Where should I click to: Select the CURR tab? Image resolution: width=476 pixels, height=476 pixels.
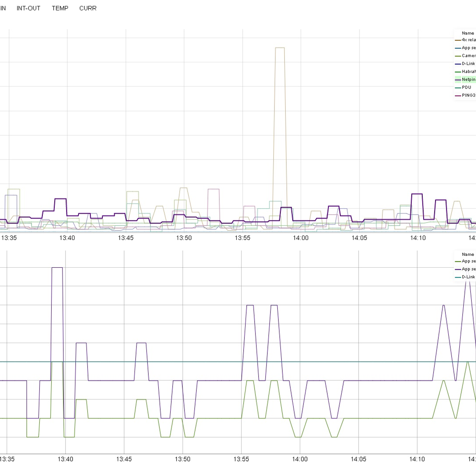pyautogui.click(x=88, y=8)
